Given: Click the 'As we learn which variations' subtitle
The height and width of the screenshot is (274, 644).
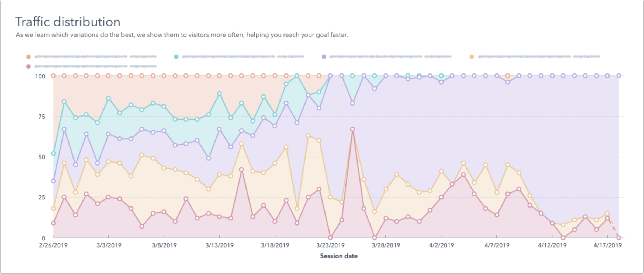Looking at the screenshot, I should tap(182, 35).
